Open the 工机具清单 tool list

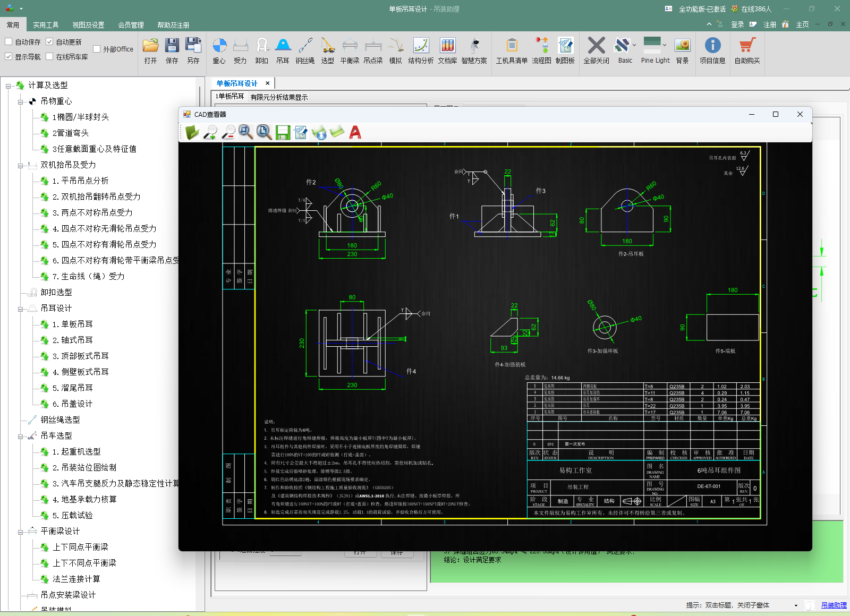[x=512, y=51]
